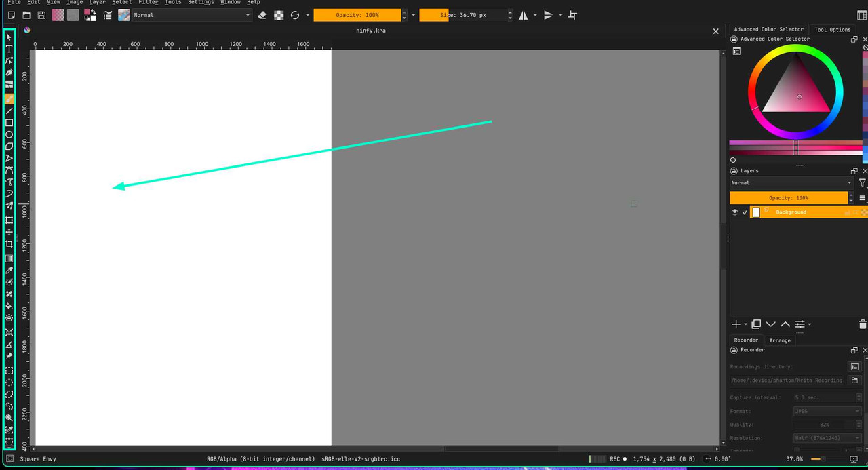Viewport: 868px width, 470px height.
Task: Select the Text tool
Action: click(x=9, y=49)
